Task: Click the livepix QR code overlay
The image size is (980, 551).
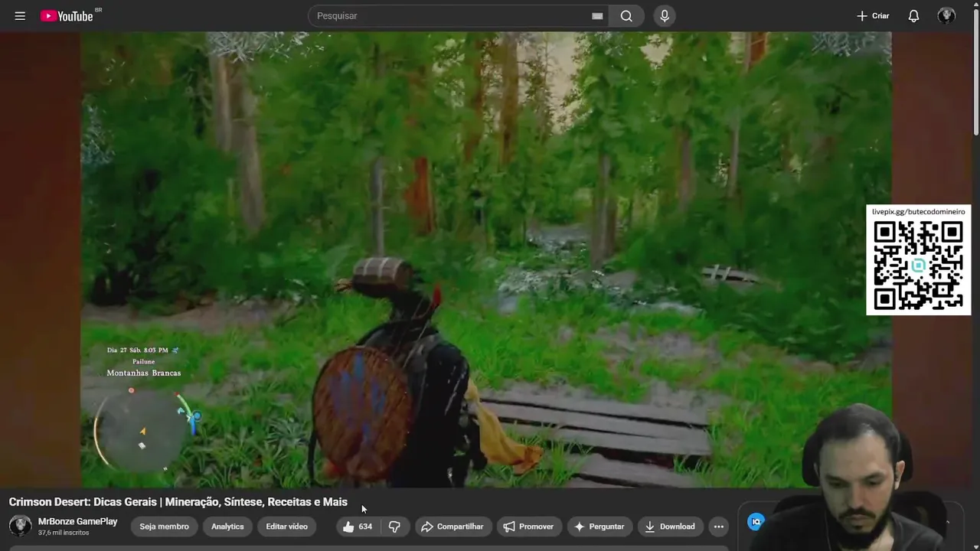Action: click(x=918, y=260)
